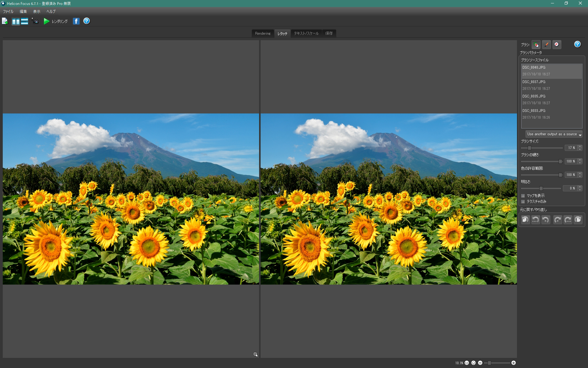Switch to the 保存 tab

click(329, 33)
